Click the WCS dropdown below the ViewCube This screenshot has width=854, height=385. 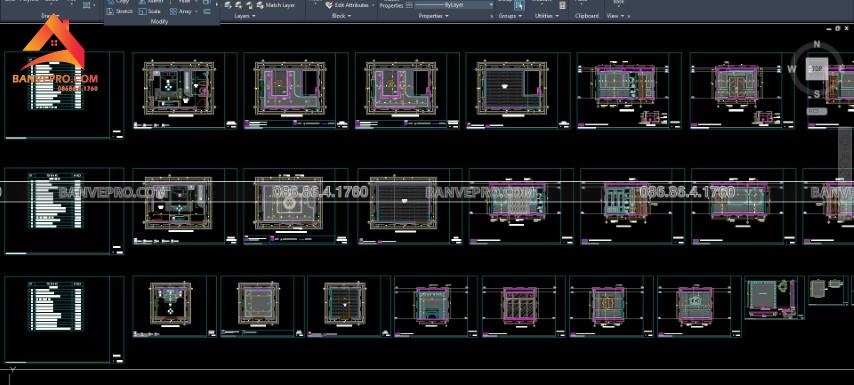click(816, 111)
